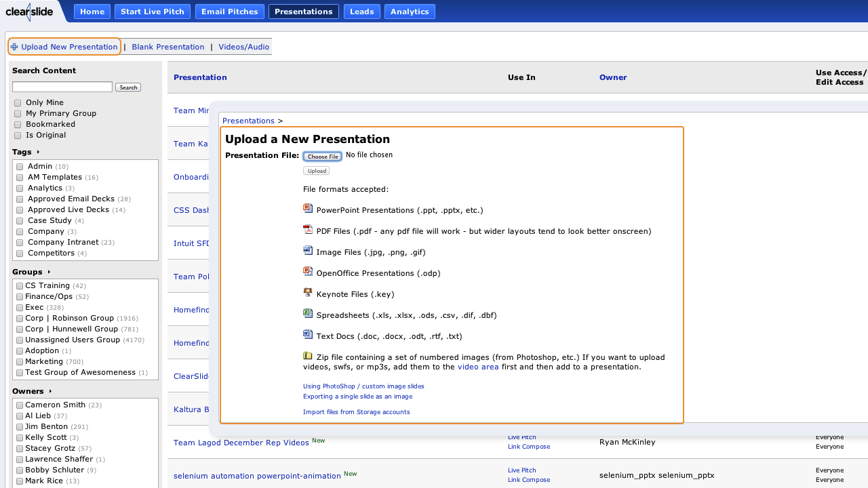
Task: Click the ClearSlide logo
Action: click(x=29, y=12)
